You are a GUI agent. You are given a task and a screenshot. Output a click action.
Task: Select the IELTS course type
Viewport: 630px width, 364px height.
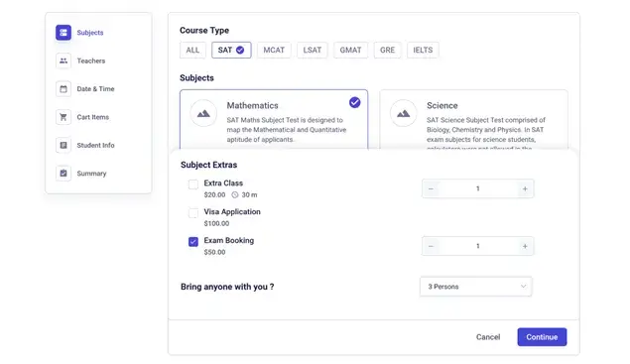point(423,51)
